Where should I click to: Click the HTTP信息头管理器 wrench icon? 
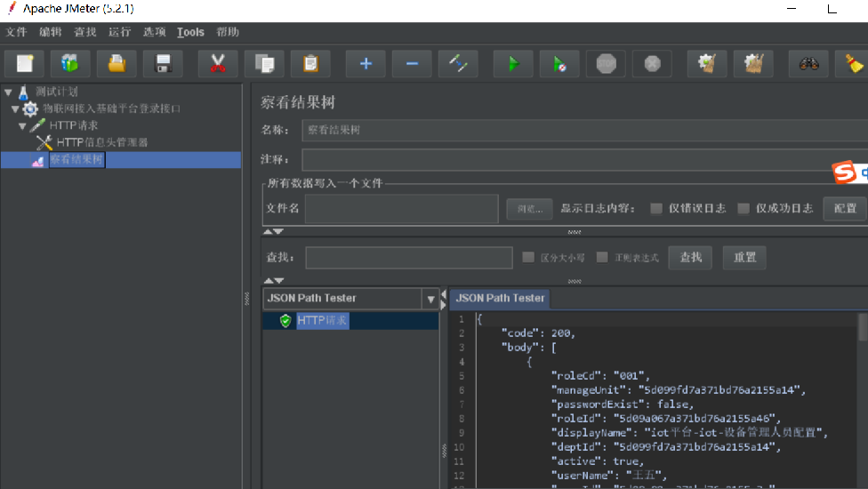tap(44, 143)
